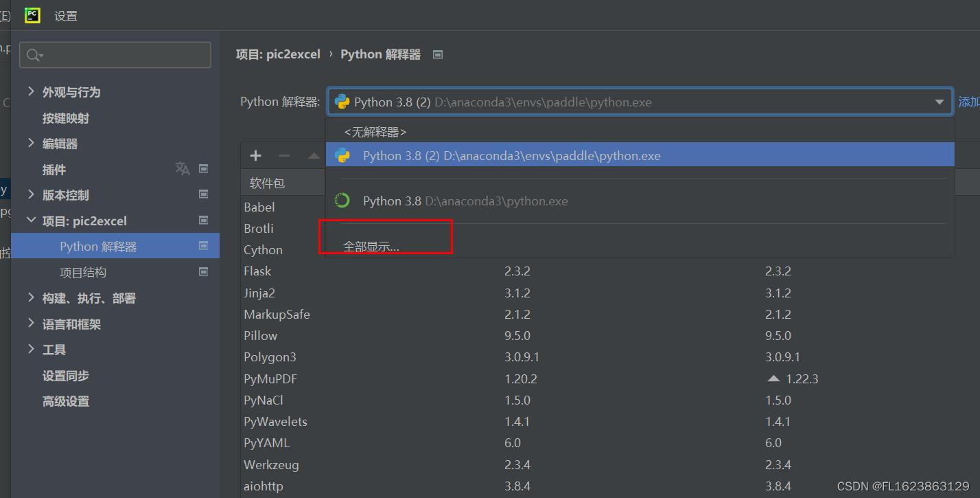980x498 pixels.
Task: Click the project-level icon beside Python 解释器
Action: pyautogui.click(x=204, y=246)
